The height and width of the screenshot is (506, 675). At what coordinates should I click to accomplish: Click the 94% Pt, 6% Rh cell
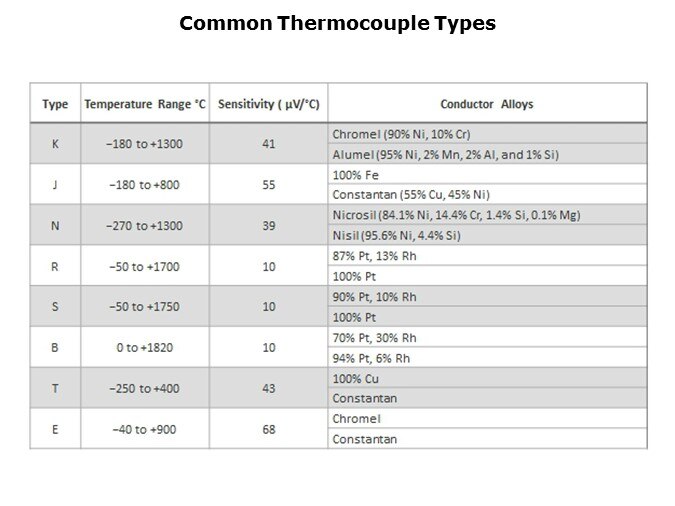[x=365, y=358]
